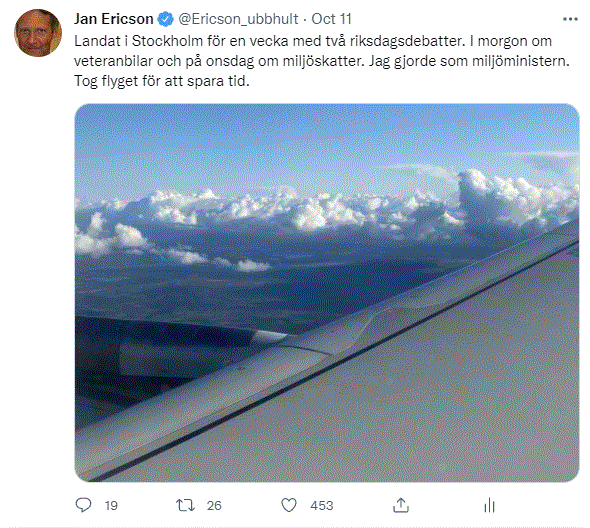The width and height of the screenshot is (590, 528).
Task: Click the blue verified badge
Action: (x=165, y=19)
